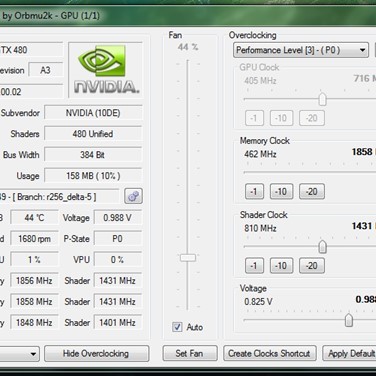The width and height of the screenshot is (376, 376).
Task: Click the GPU Clock minimum 405 MHz text
Action: tap(260, 81)
